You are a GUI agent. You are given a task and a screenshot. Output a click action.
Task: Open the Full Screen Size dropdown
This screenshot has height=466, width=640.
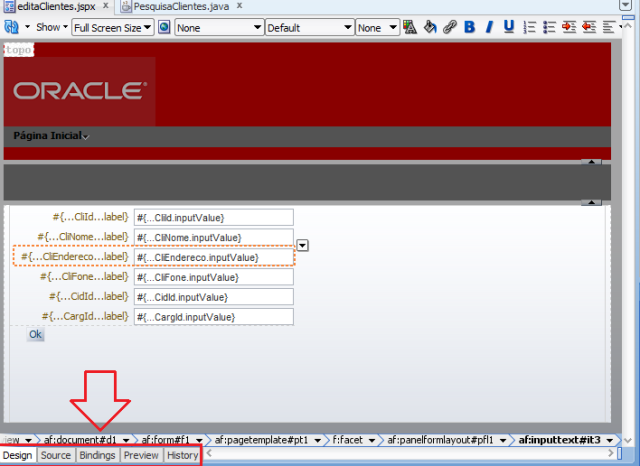(x=113, y=28)
